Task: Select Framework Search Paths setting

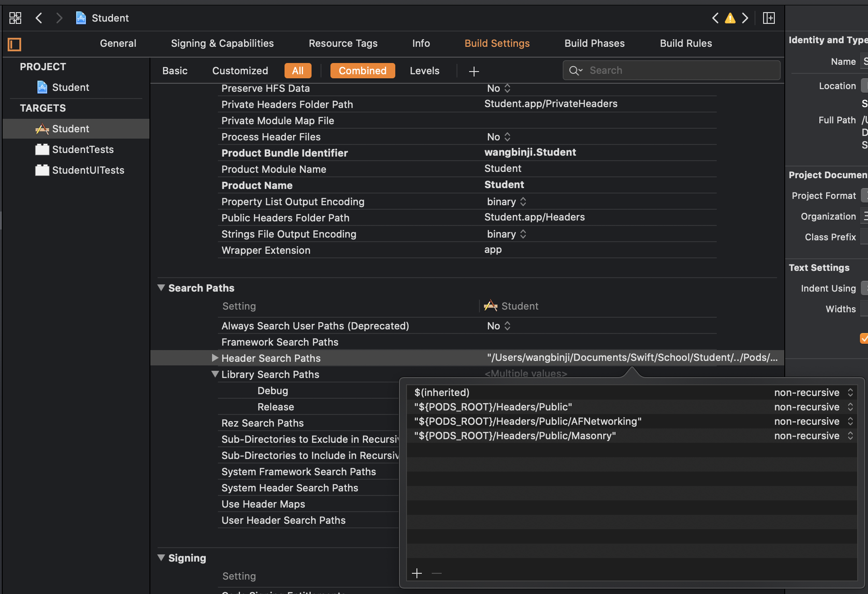Action: pyautogui.click(x=280, y=342)
